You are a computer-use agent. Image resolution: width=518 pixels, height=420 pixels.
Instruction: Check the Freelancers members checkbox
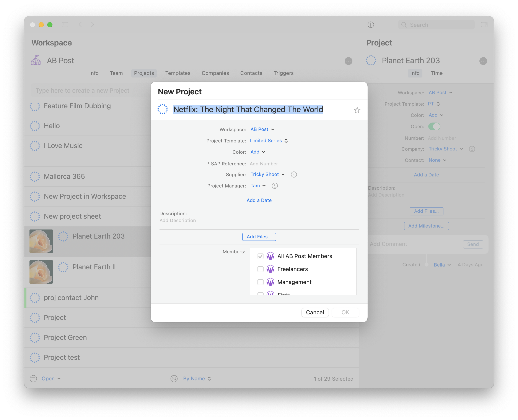(260, 269)
